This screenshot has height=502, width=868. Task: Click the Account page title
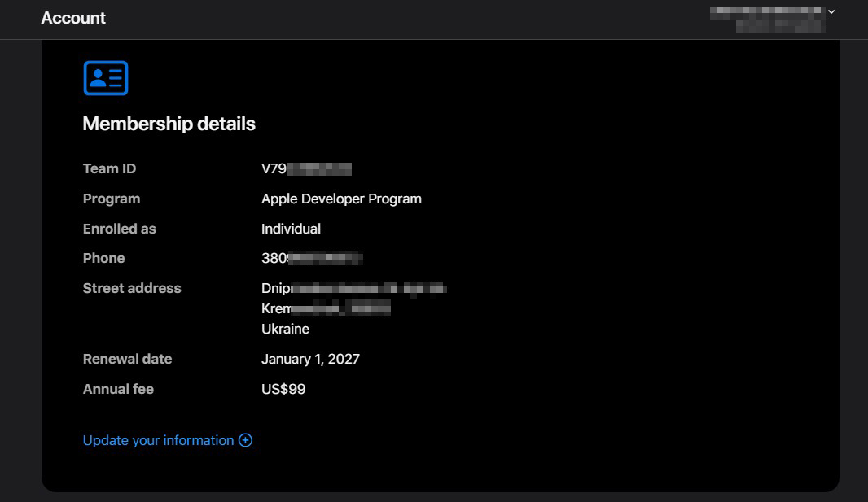tap(73, 18)
